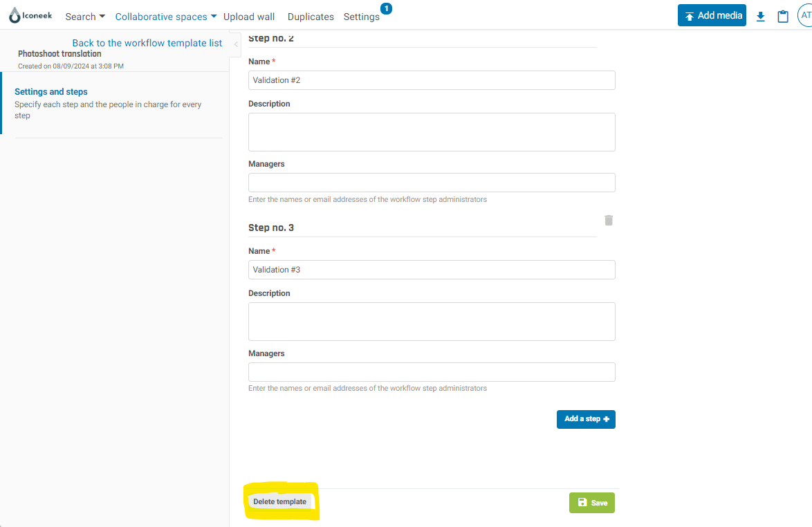Screen dimensions: 812x527
Task: Click the Delete template button
Action: point(279,502)
